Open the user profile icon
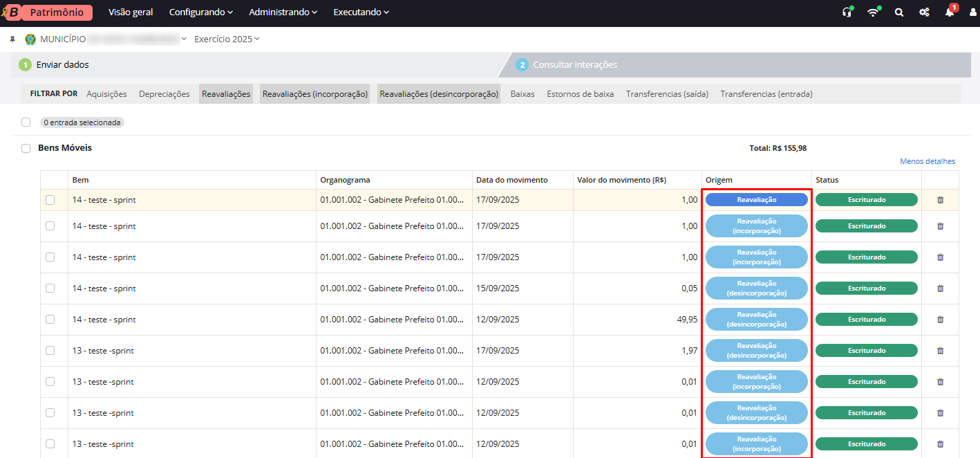Image resolution: width=980 pixels, height=458 pixels. [x=972, y=12]
